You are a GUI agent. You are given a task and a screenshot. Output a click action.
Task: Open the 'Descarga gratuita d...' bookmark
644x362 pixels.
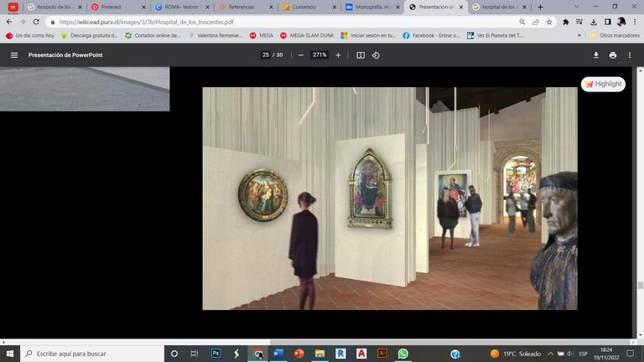(89, 36)
